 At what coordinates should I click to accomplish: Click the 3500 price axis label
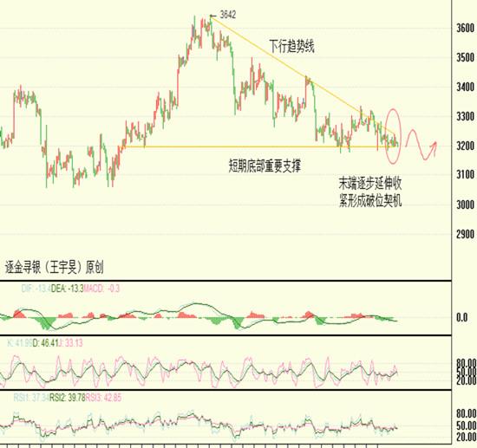465,57
